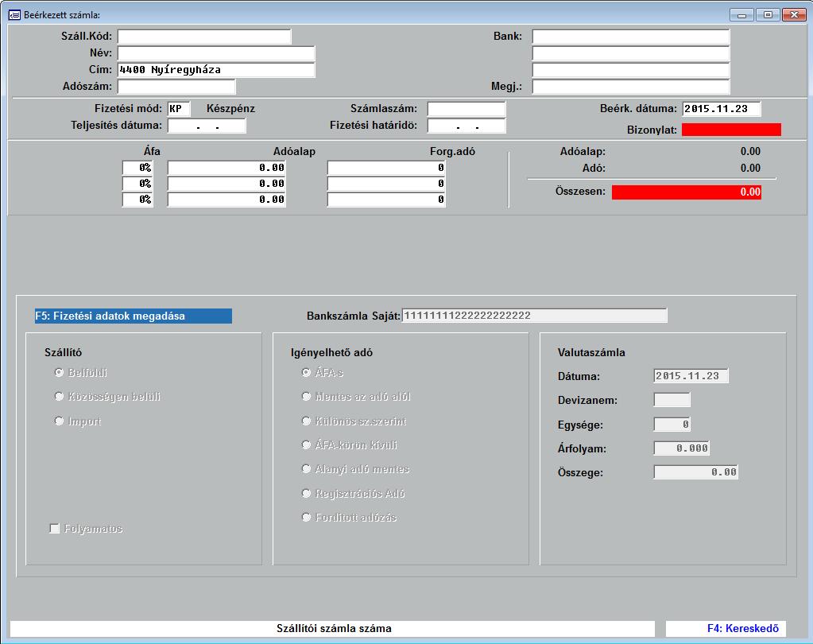Click the Áfa column header

152,151
